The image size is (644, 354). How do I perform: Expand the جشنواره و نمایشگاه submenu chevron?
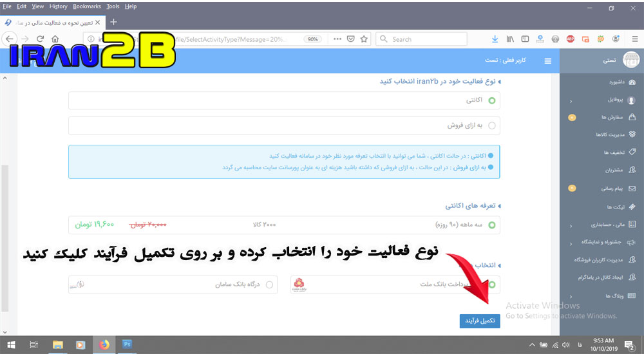point(571,243)
